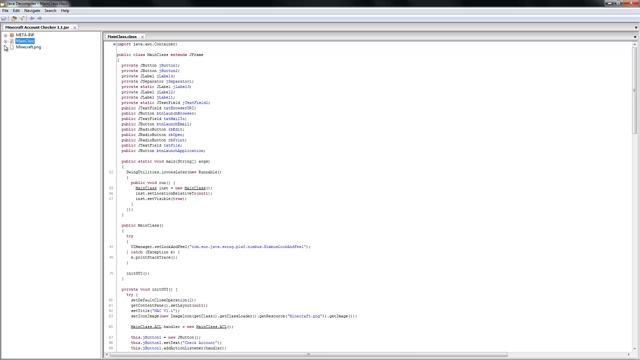Select the highlighted MainClass tree item
This screenshot has width=640, height=360.
[25, 41]
